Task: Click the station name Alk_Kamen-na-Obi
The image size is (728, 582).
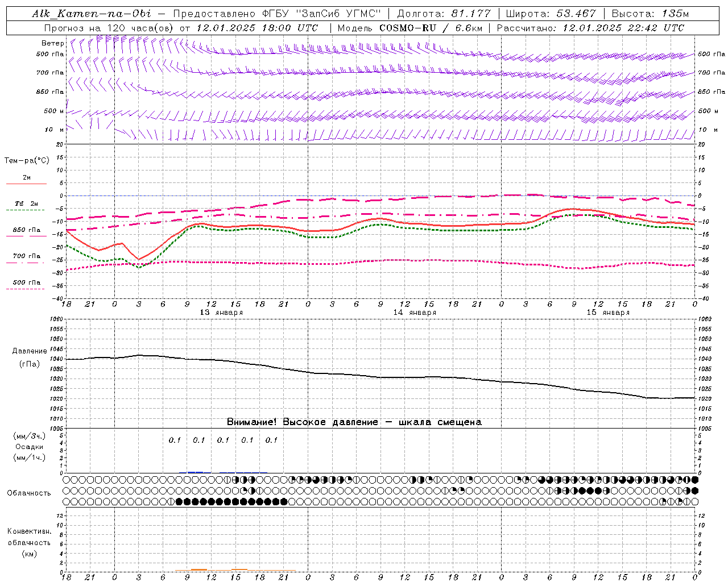Action: pyautogui.click(x=92, y=14)
